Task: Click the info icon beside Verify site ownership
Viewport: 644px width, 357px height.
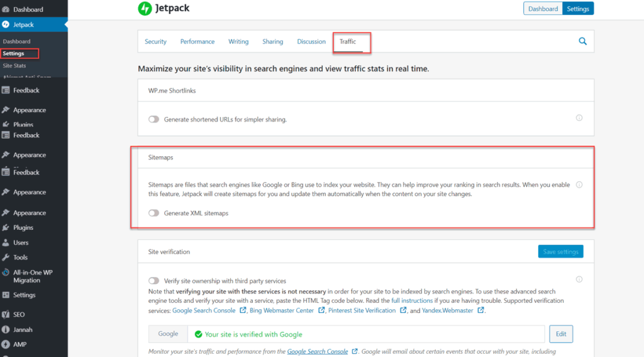Action: pos(579,280)
